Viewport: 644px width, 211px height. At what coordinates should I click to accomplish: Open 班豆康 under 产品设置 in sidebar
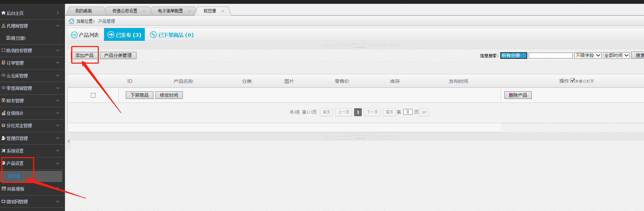coord(14,176)
